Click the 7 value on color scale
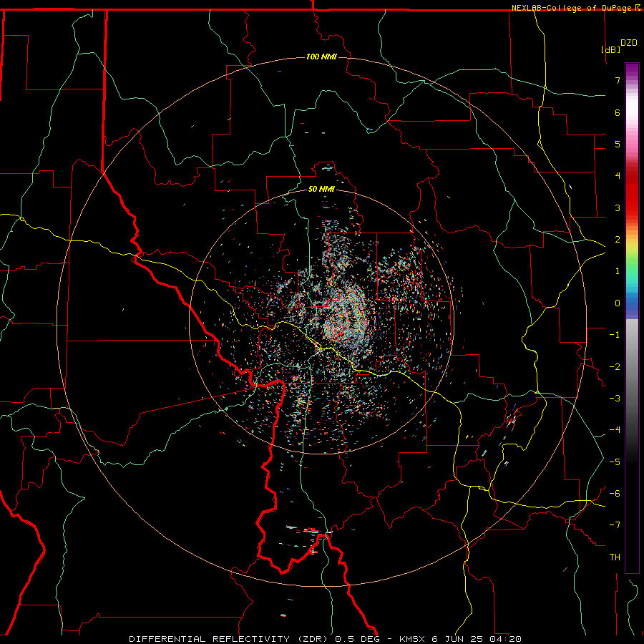 click(x=618, y=80)
